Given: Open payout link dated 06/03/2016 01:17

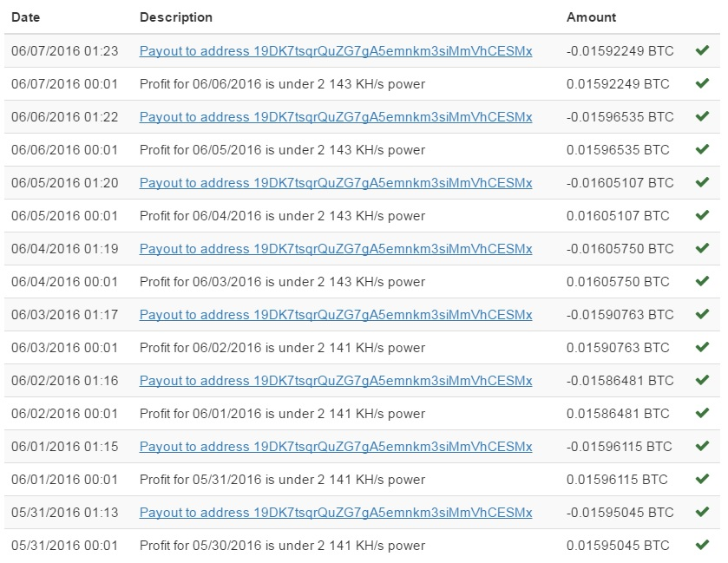Looking at the screenshot, I should click(x=336, y=315).
